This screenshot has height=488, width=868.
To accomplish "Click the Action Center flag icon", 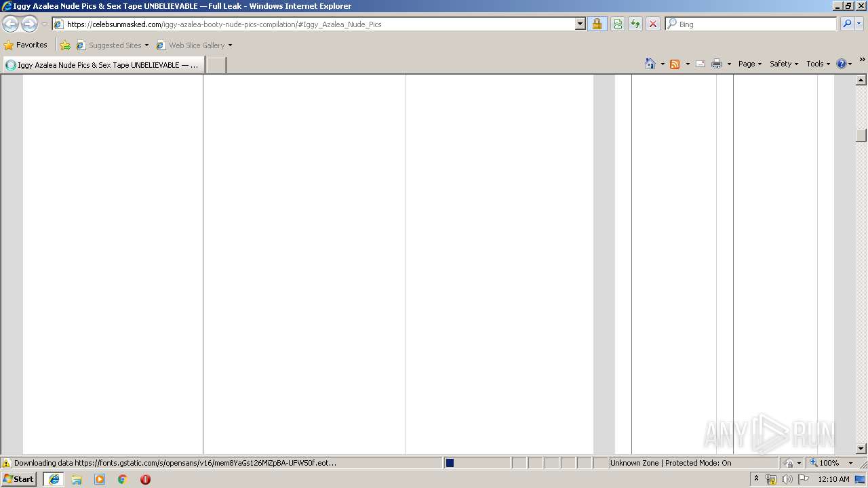I will pos(804,479).
